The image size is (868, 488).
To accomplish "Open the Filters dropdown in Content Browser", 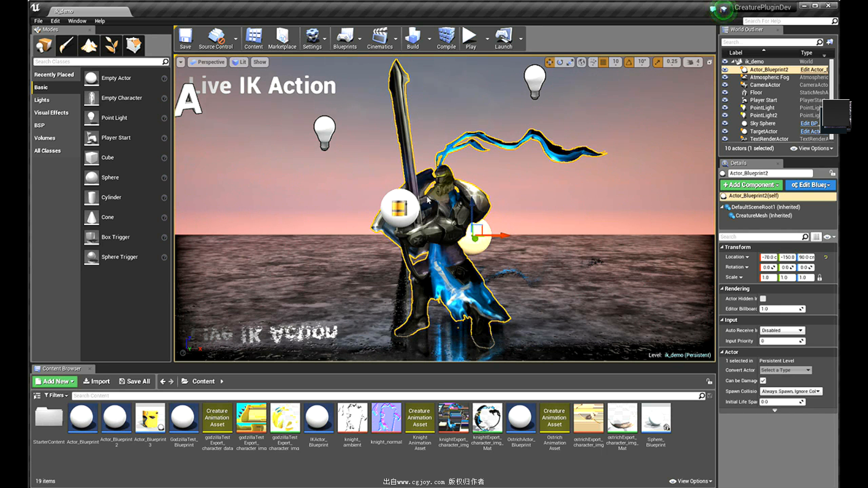I will pyautogui.click(x=56, y=395).
